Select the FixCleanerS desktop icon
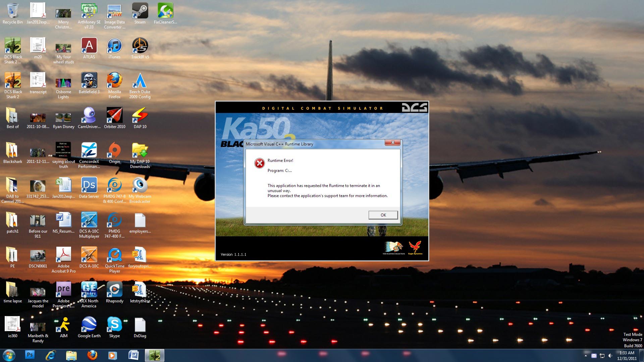The width and height of the screenshot is (644, 362). tap(165, 14)
